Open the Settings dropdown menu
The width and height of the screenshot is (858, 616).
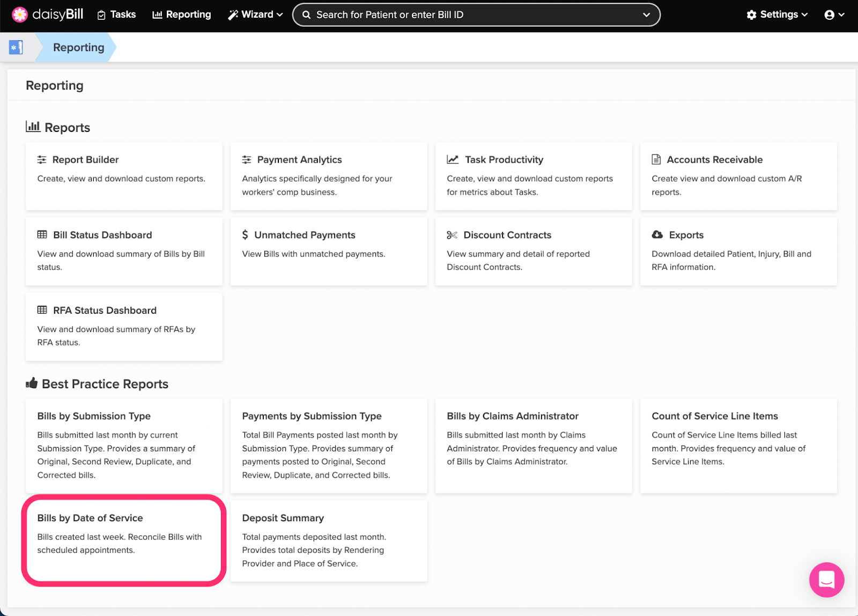(776, 14)
